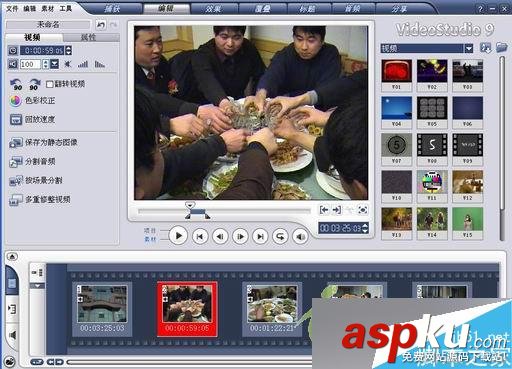Viewport: 512px width, 369px height.
Task: Switch to storyboard view mode icon
Action: tap(12, 283)
